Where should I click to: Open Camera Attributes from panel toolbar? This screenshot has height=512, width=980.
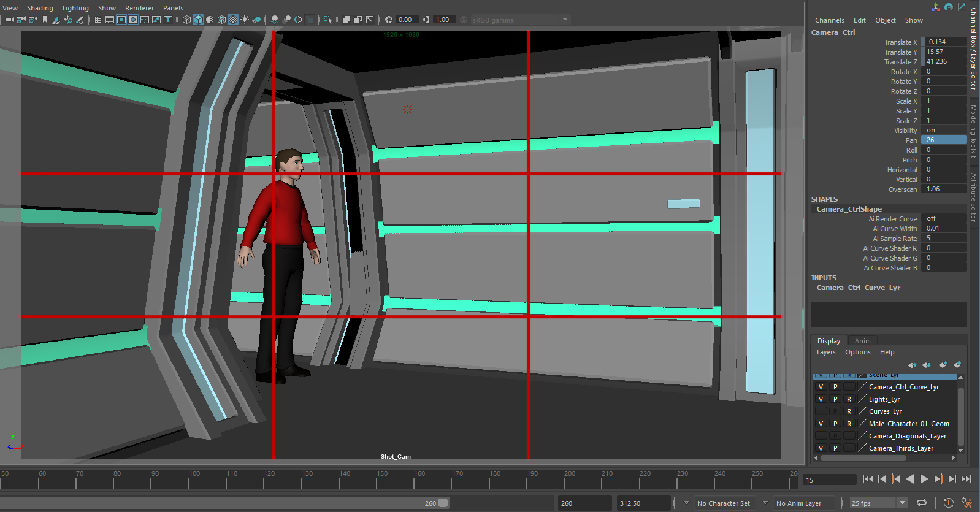click(33, 20)
